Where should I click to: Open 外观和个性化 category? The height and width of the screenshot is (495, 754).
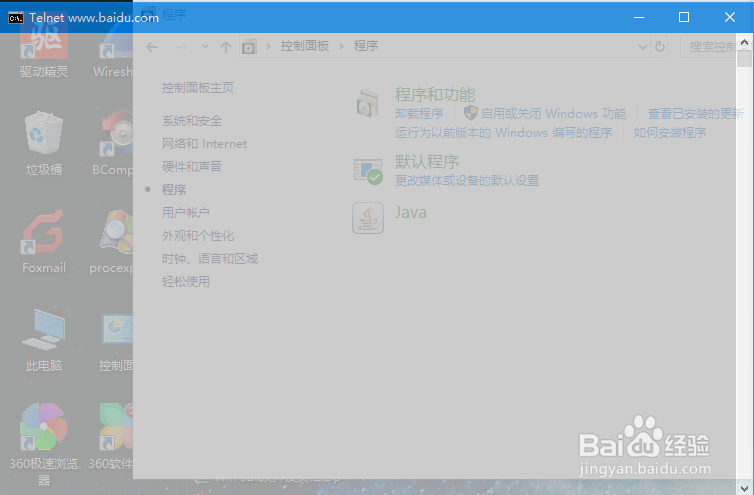pyautogui.click(x=198, y=236)
